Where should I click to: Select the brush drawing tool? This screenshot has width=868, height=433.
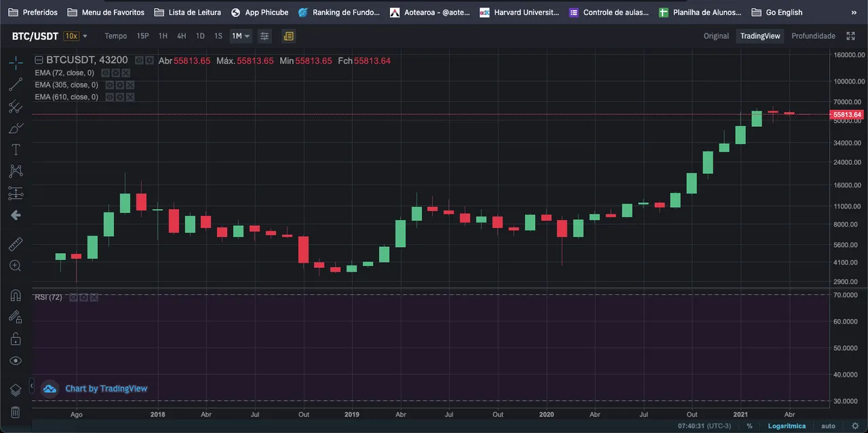16,128
